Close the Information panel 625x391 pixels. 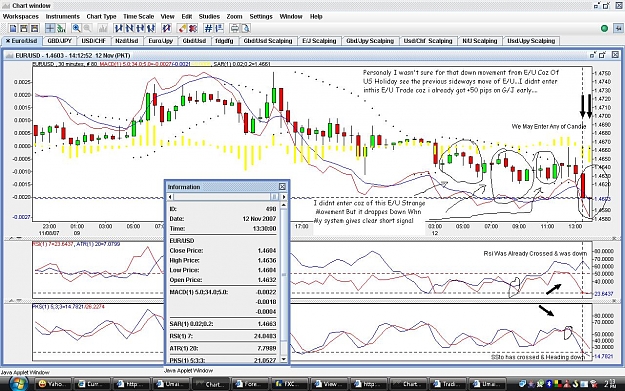click(x=282, y=187)
